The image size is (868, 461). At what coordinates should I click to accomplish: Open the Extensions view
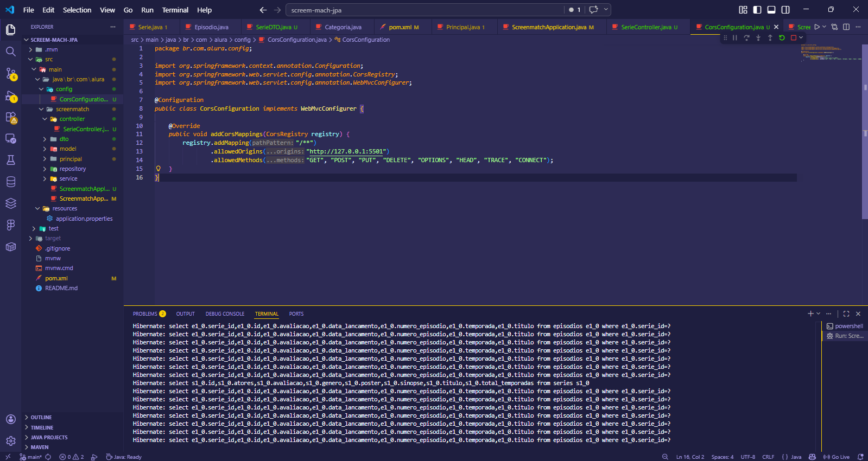point(10,117)
